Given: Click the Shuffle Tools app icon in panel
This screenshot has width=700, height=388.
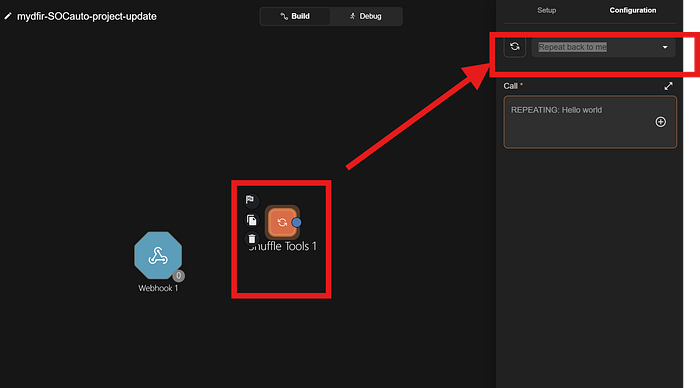Looking at the screenshot, I should tap(515, 47).
